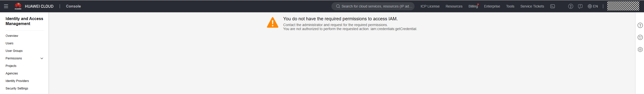Open Security Settings in sidebar
The width and height of the screenshot is (644, 94).
17,88
